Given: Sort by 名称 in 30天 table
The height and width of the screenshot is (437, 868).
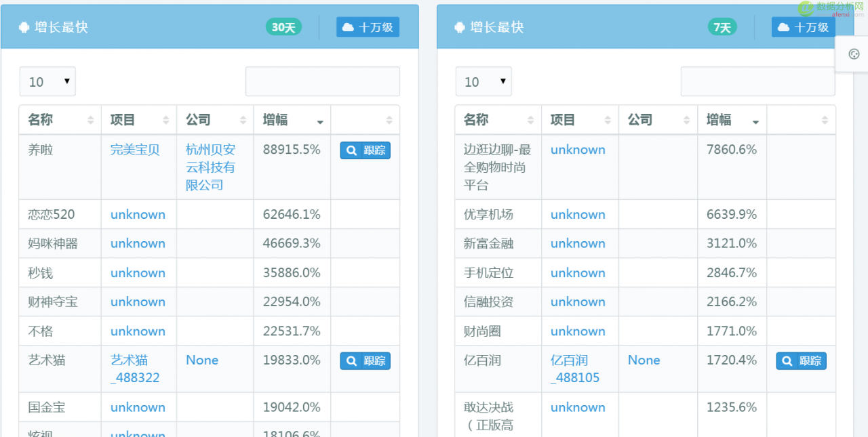Looking at the screenshot, I should (x=60, y=120).
